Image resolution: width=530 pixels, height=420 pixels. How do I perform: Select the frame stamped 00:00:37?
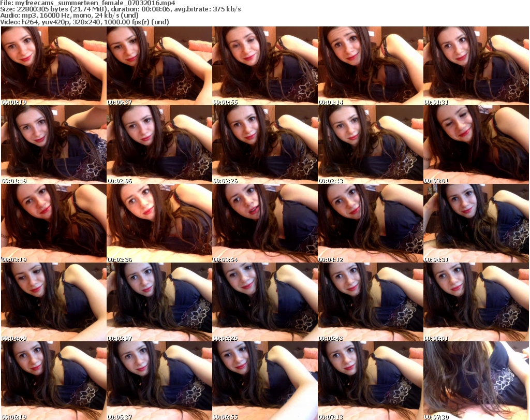[x=159, y=66]
